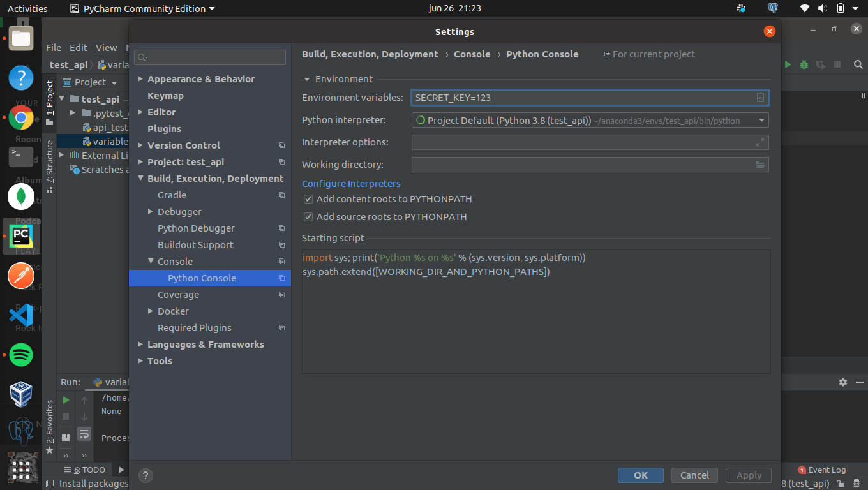This screenshot has width=868, height=490.
Task: Open Event Log in status bar
Action: point(822,470)
